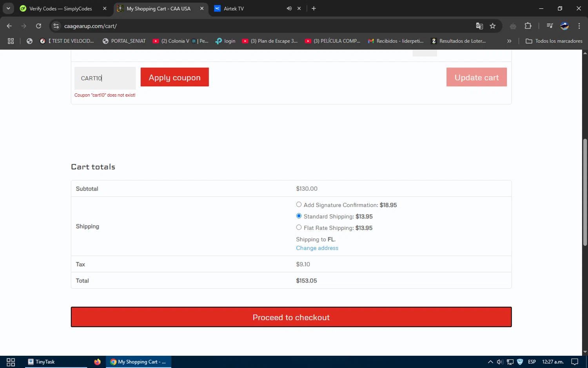The width and height of the screenshot is (588, 368).
Task: Open the Plan de Escape YouTube bookmark
Action: click(x=270, y=41)
